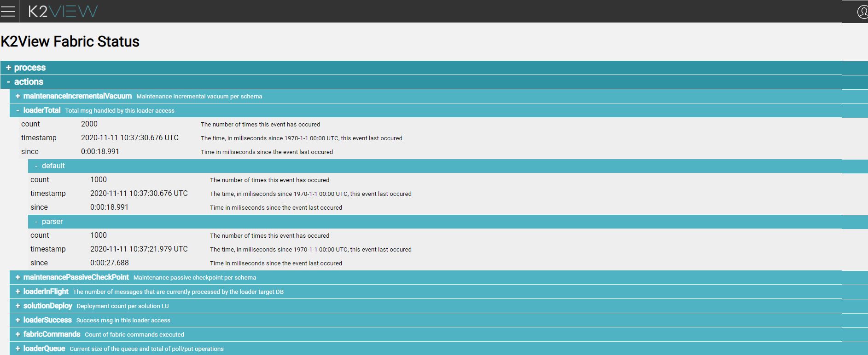Click the loaderTotal timestamp value
Image resolution: width=868 pixels, height=355 pixels.
(x=129, y=138)
